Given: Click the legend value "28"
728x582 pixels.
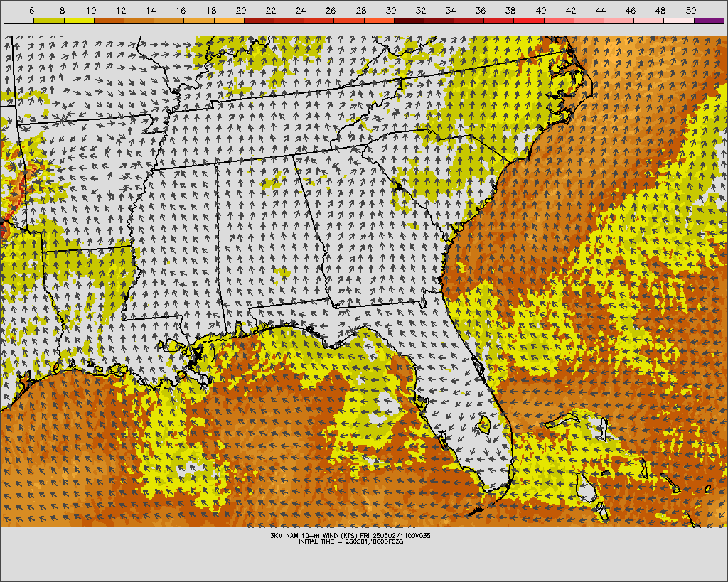Looking at the screenshot, I should (360, 10).
